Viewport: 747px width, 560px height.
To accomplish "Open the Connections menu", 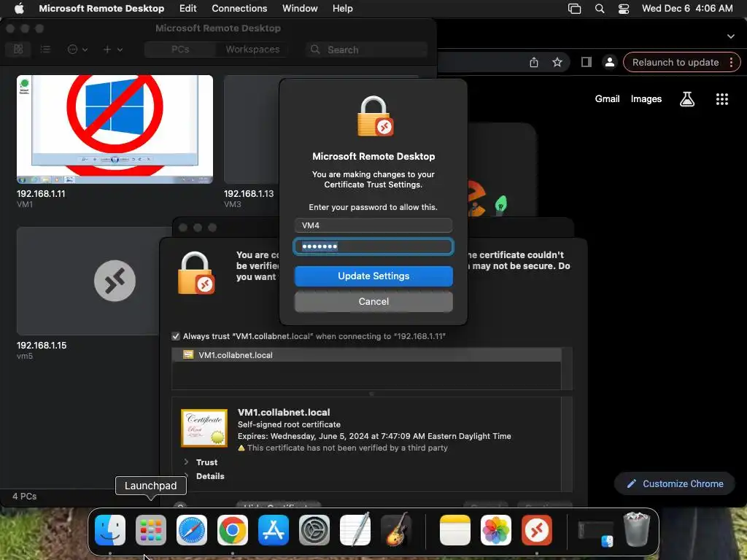I will click(x=239, y=8).
